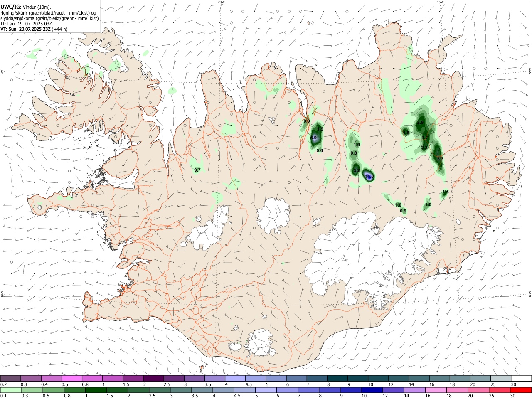Screen dimensions: 532x399
Task: Click the 11.0 precipitation value on the map
Action: [369, 177]
